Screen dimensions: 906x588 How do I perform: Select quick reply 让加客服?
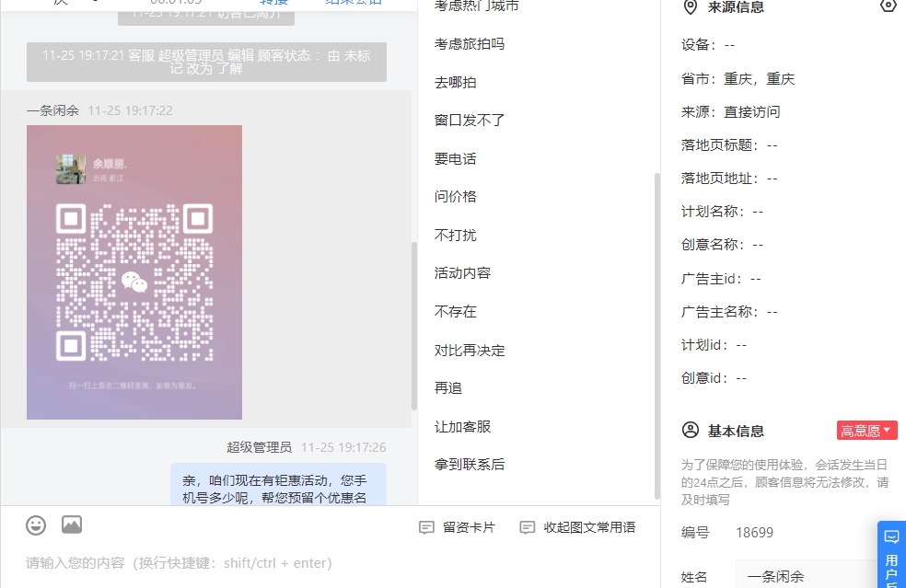click(x=462, y=427)
